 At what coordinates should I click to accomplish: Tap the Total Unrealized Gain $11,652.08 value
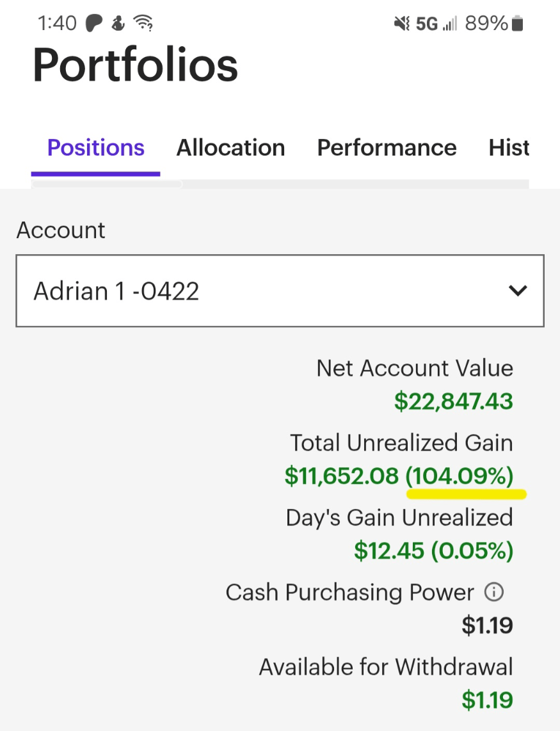point(342,476)
